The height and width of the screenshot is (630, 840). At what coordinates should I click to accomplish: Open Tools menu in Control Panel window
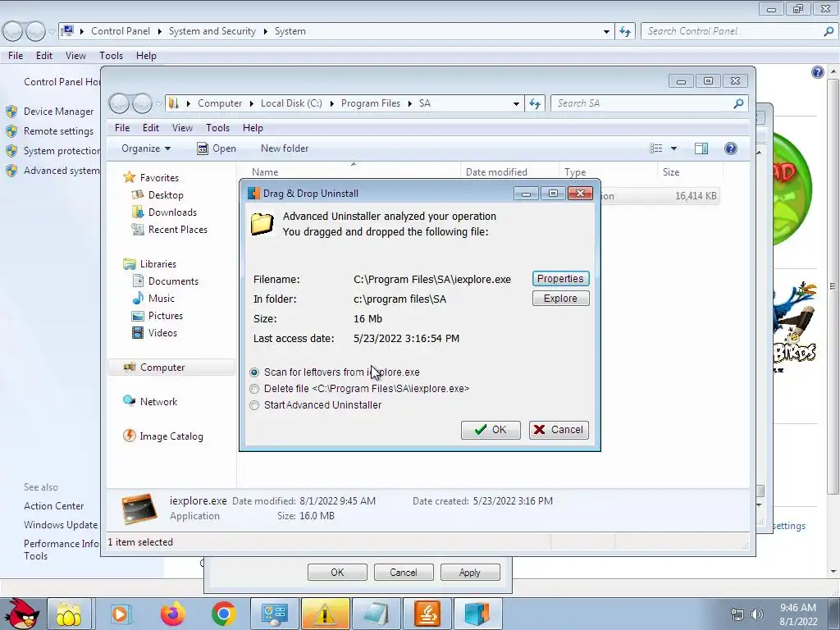(111, 55)
